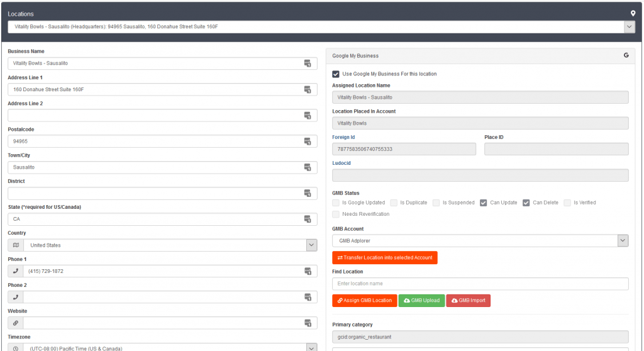Click the Assign GMB Location button
The width and height of the screenshot is (644, 351).
coord(364,301)
